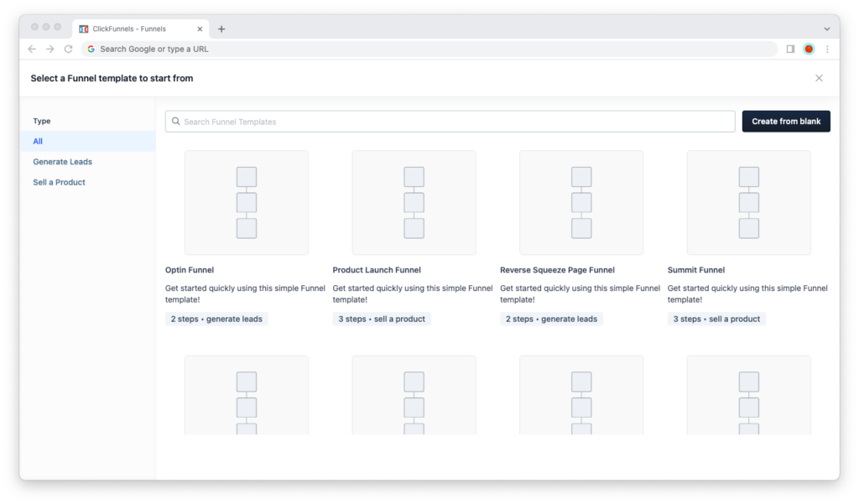The height and width of the screenshot is (504, 859).
Task: Click the Reverse Squeeze Page Funnel steps tag
Action: point(551,319)
